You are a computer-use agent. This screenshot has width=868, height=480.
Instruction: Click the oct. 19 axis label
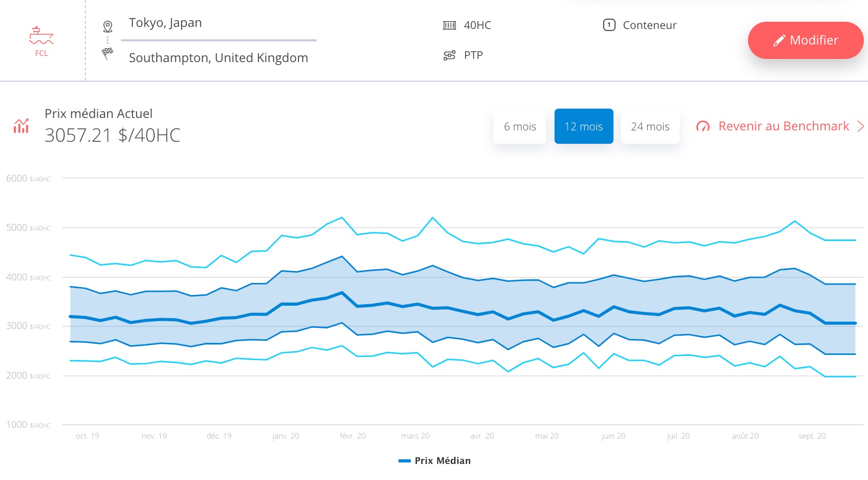tap(87, 436)
